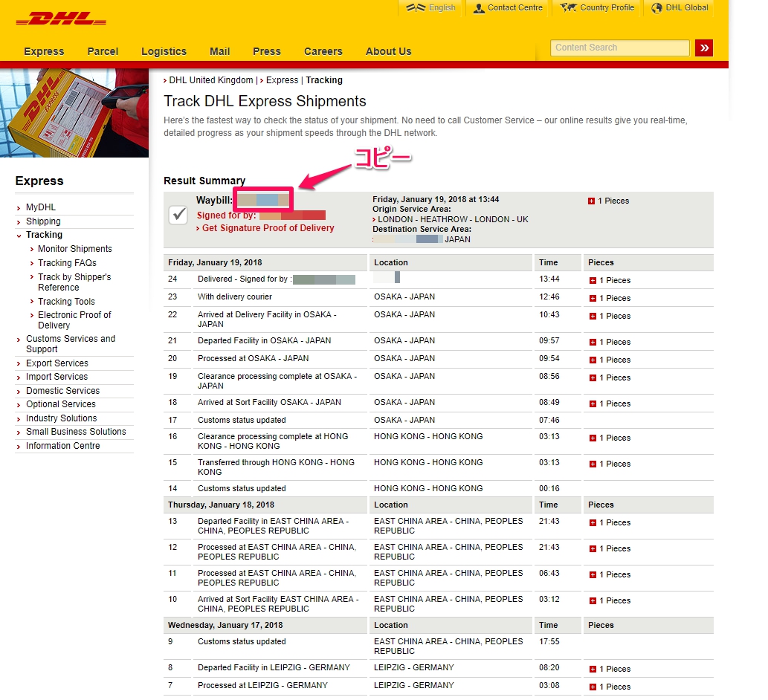Open the Careers main menu

tap(323, 51)
